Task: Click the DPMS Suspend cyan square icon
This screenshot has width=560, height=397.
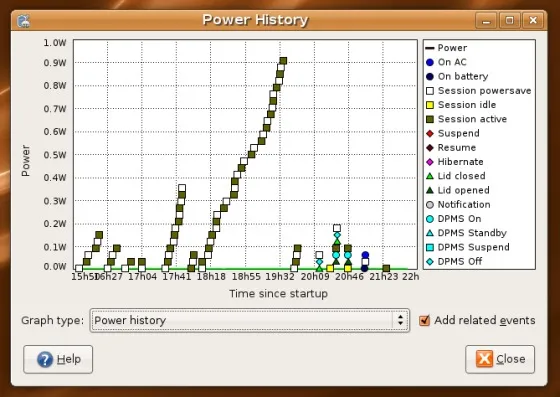Action: (430, 247)
